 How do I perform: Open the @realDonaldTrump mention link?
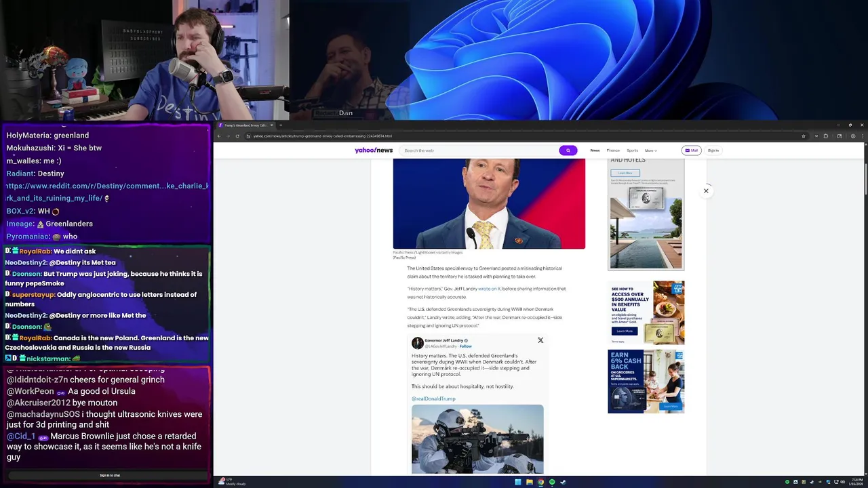pos(433,399)
